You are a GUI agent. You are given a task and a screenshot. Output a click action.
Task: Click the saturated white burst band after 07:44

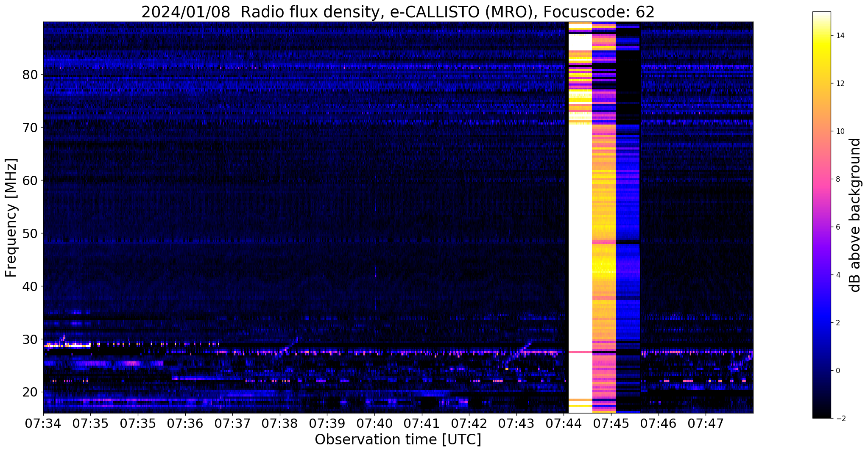click(x=580, y=217)
